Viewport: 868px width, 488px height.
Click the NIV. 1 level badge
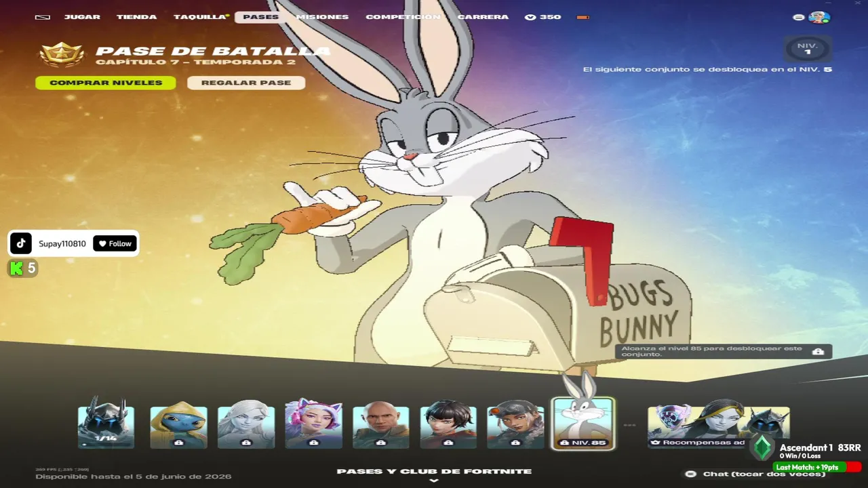808,49
